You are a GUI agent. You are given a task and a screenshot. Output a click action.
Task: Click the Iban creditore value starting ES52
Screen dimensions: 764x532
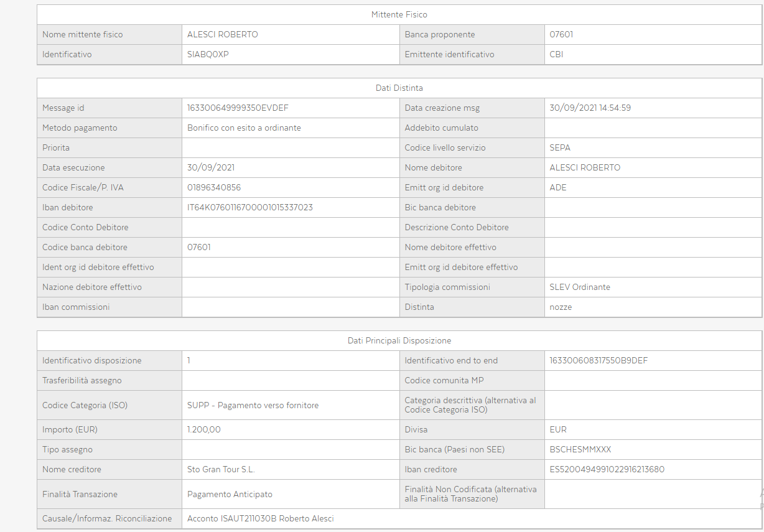click(607, 469)
